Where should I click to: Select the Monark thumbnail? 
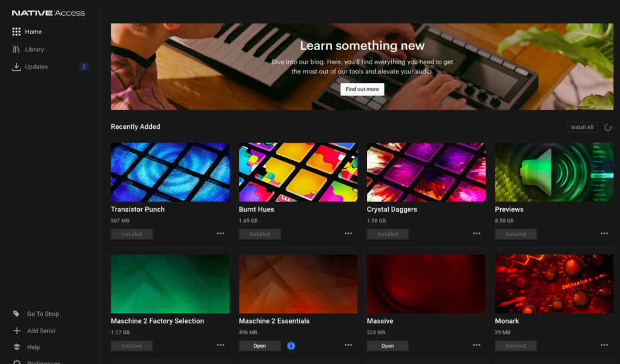click(555, 284)
